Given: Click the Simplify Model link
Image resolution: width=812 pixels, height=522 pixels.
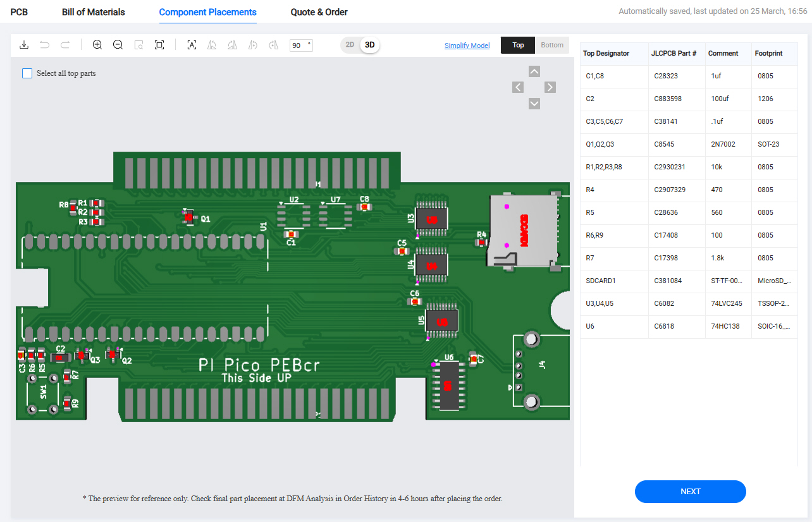Looking at the screenshot, I should [x=467, y=46].
